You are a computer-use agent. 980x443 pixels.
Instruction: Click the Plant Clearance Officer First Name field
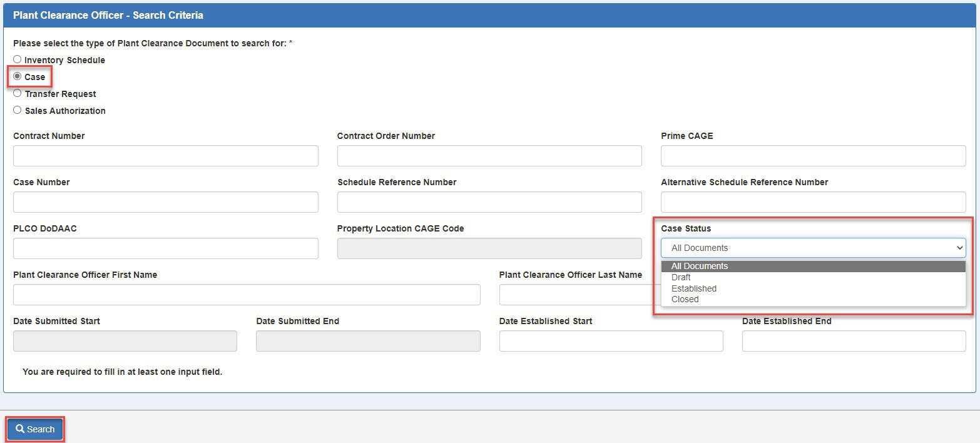point(247,294)
